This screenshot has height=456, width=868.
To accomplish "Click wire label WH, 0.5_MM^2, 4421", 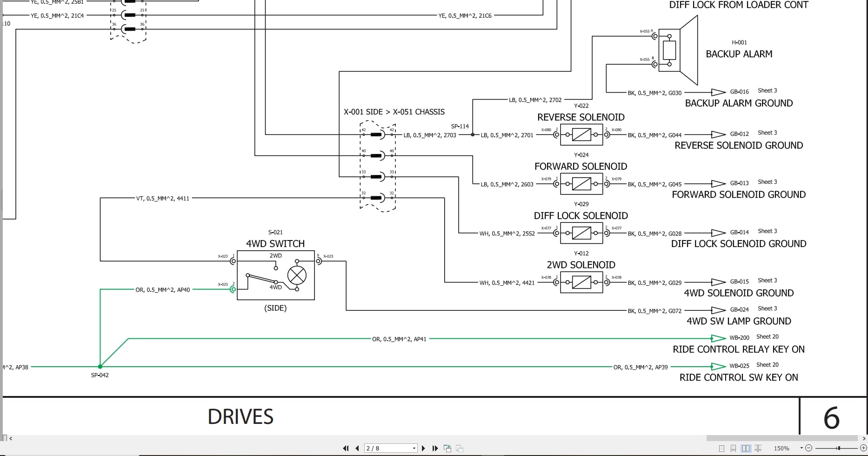I will [x=507, y=283].
